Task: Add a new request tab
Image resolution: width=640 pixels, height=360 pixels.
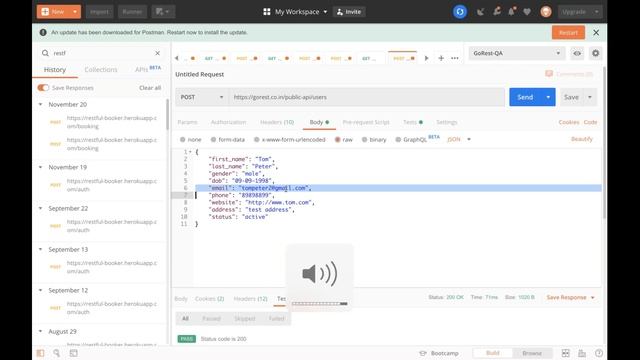Action: coord(441,58)
